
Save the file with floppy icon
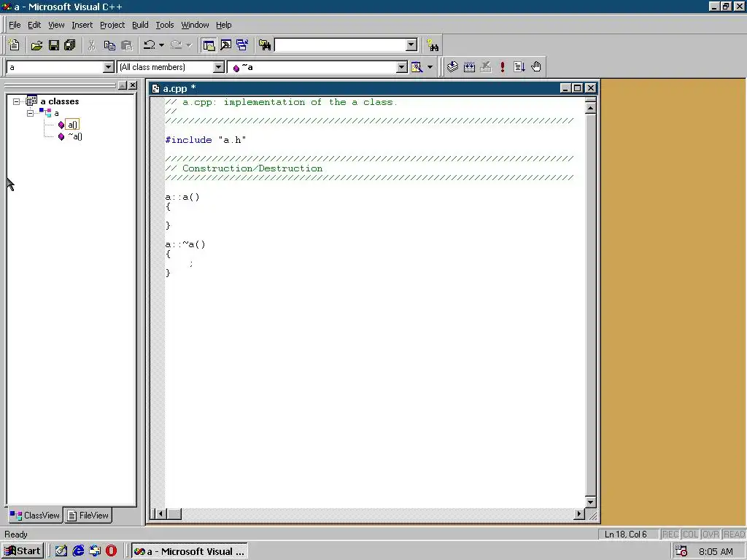[54, 45]
